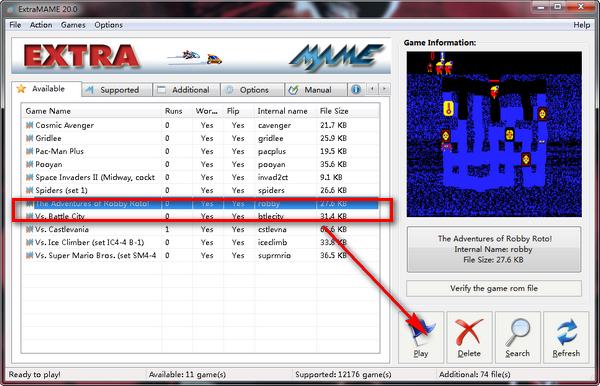Image resolution: width=600 pixels, height=386 pixels.
Task: Sort list by Runs column header
Action: [x=177, y=111]
